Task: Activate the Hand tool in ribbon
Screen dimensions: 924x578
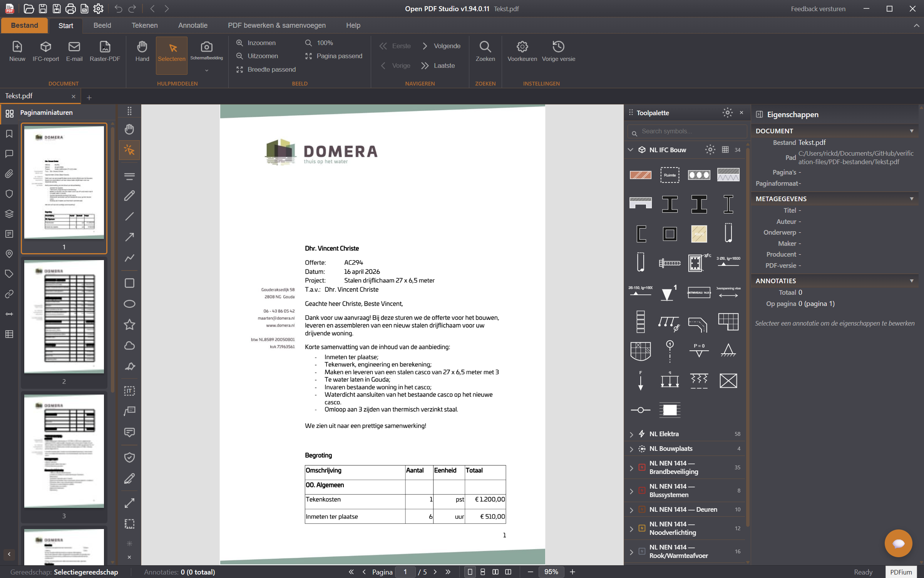Action: [x=142, y=52]
